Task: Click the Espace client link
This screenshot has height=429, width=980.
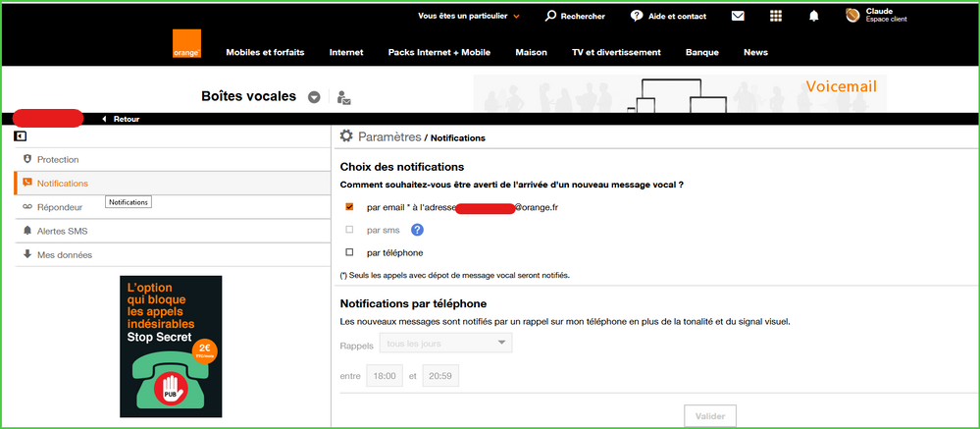Action: coord(886,20)
